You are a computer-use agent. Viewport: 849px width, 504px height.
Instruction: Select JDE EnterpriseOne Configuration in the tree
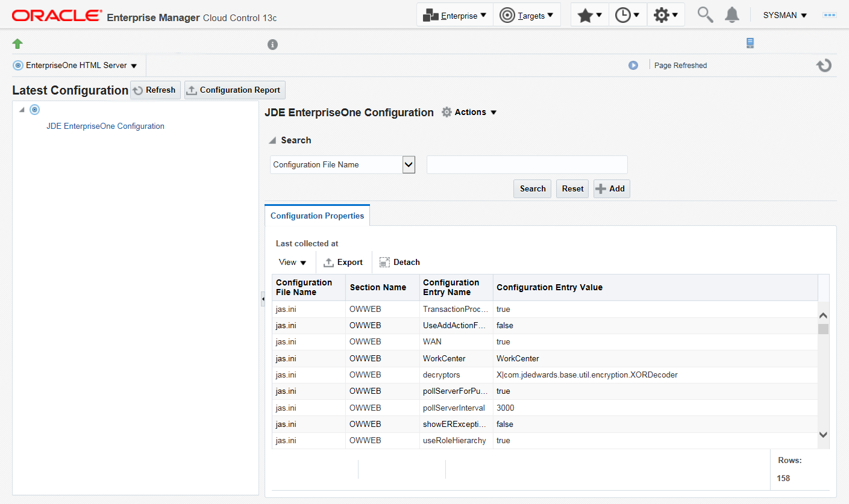pos(105,126)
